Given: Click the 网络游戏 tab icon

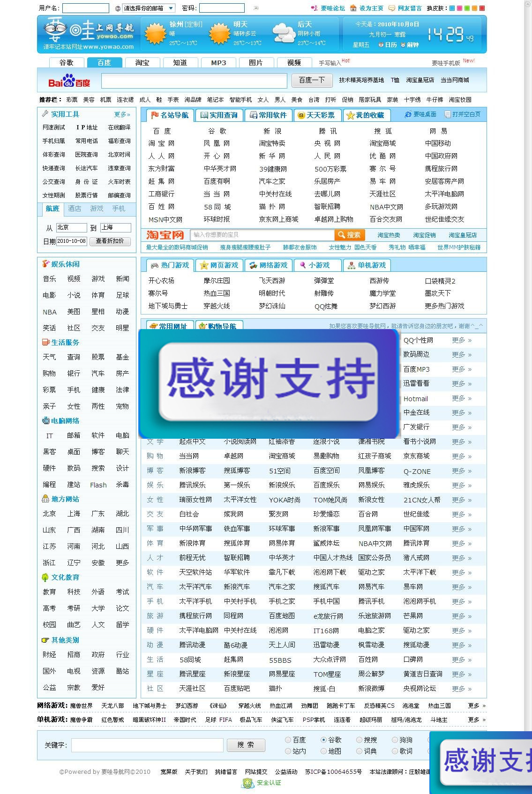Looking at the screenshot, I should 253,265.
